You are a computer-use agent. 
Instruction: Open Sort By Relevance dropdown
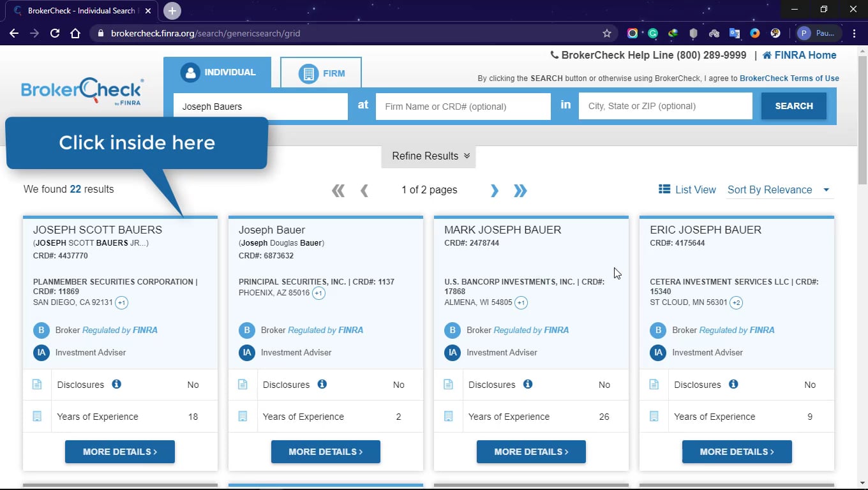click(780, 189)
